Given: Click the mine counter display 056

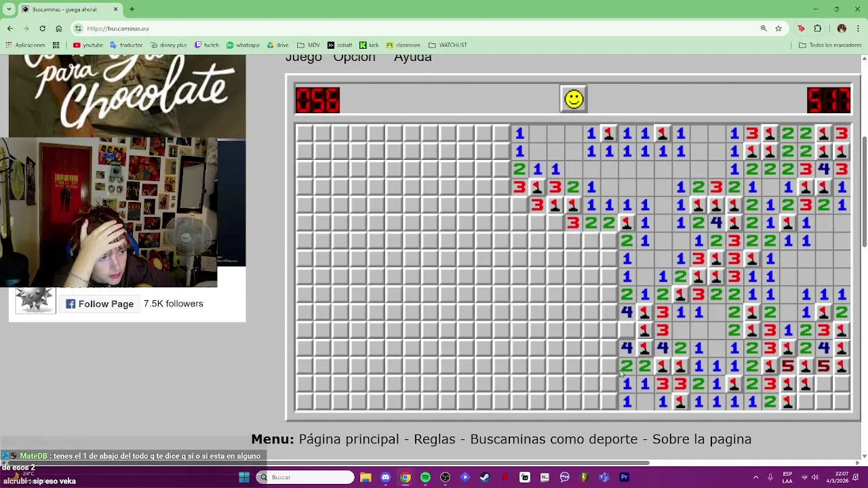Looking at the screenshot, I should click(x=317, y=100).
